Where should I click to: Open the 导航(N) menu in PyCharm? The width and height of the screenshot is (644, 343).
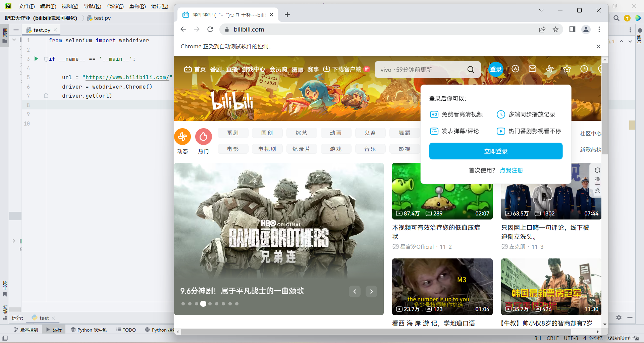pyautogui.click(x=93, y=6)
